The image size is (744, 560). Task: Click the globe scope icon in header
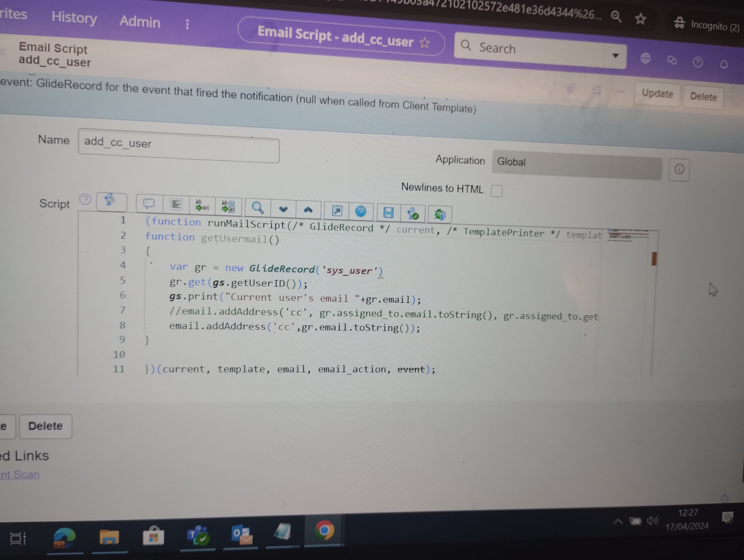645,59
